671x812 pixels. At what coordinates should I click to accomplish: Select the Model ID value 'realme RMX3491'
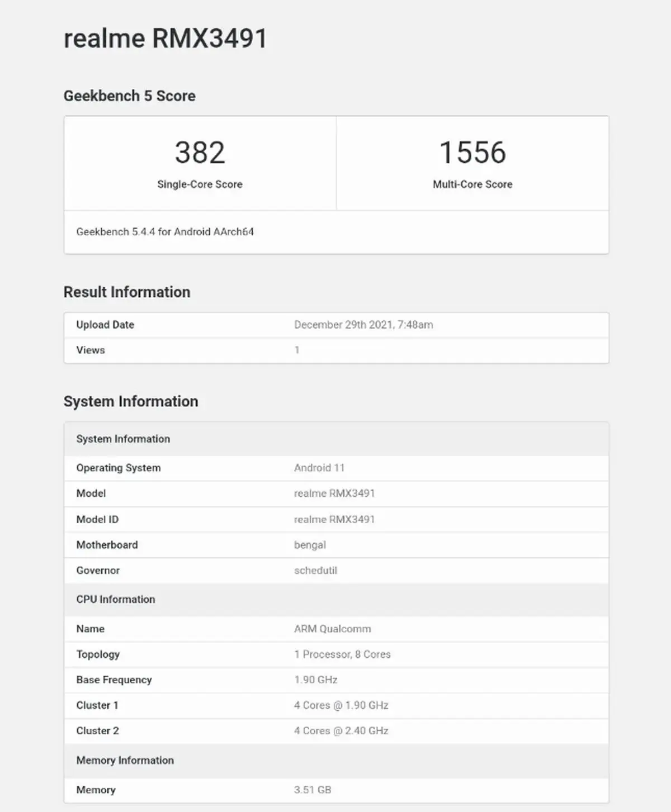coord(334,519)
